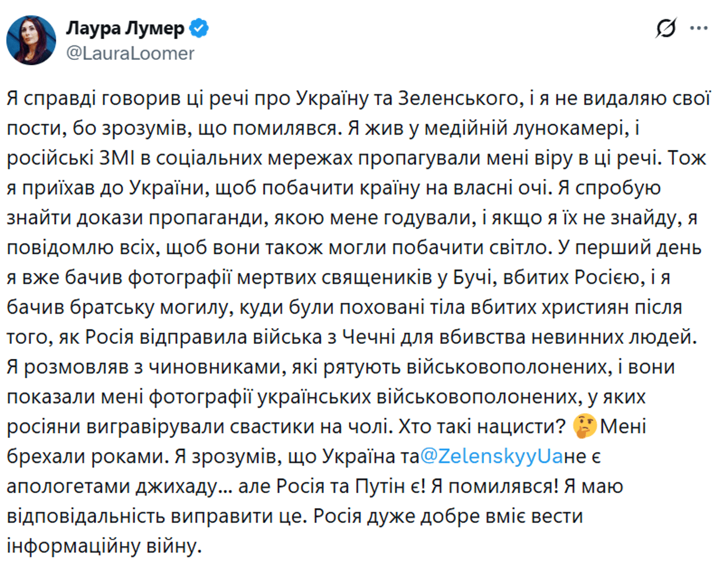Open the Grok explain-post icon
This screenshot has height=568, width=728.
[666, 28]
